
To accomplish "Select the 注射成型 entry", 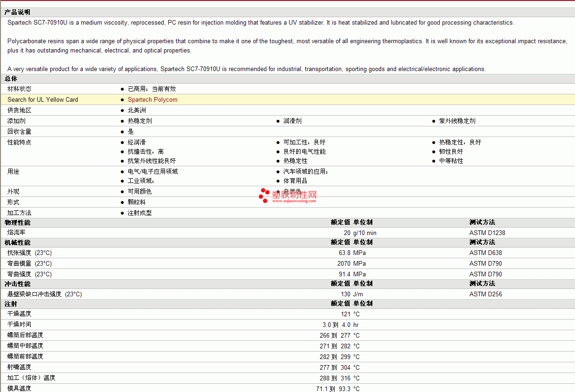I will (x=140, y=213).
